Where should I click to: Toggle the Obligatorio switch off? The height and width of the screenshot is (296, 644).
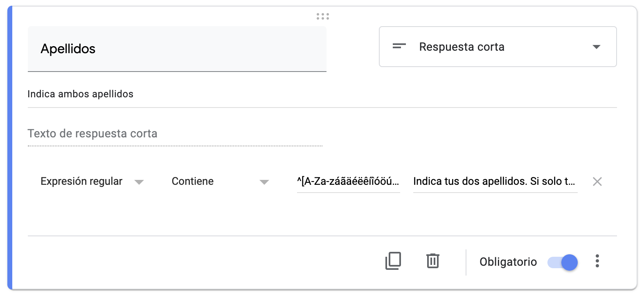(x=563, y=262)
